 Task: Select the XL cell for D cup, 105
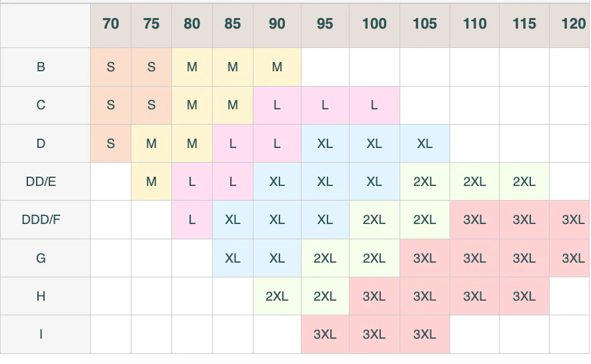coord(425,143)
